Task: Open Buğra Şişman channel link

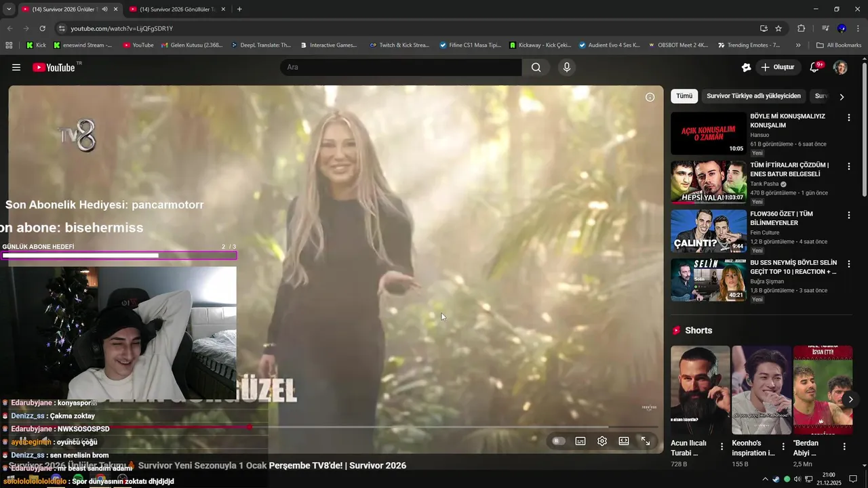Action: tap(767, 281)
